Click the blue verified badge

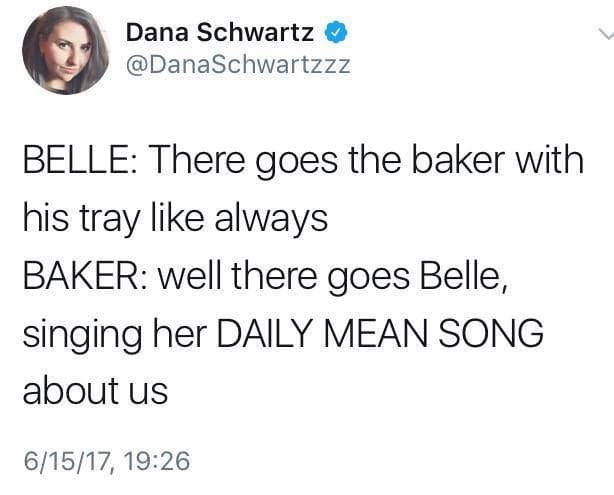click(335, 31)
